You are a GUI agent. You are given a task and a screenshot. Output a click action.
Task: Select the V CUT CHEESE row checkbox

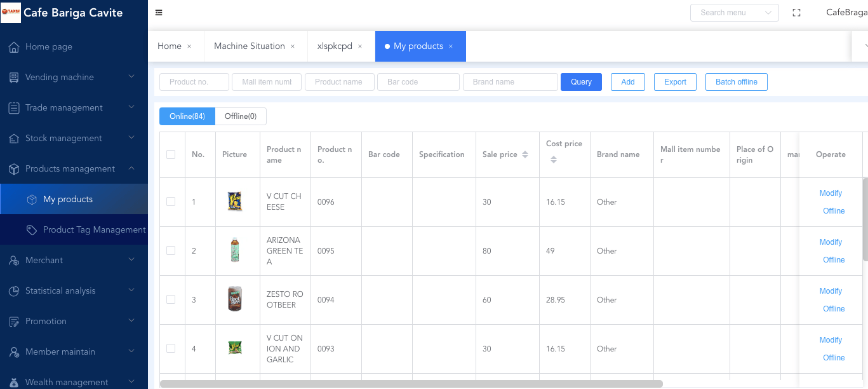171,201
